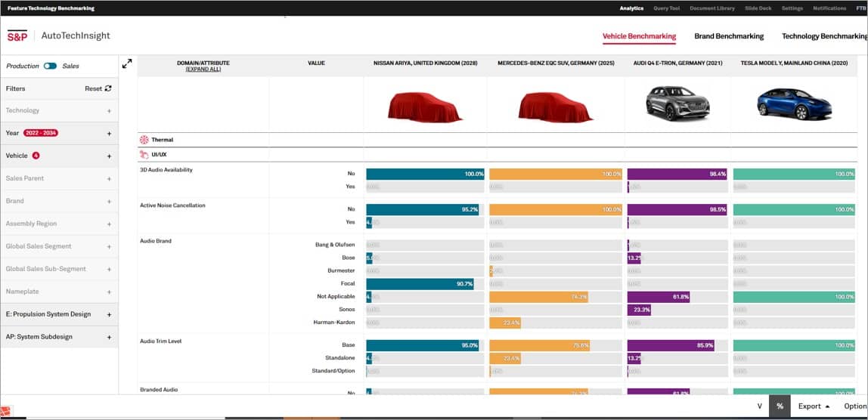Click the red Vehicle count badge
Viewport: 868px width, 420px height.
pyautogui.click(x=36, y=156)
